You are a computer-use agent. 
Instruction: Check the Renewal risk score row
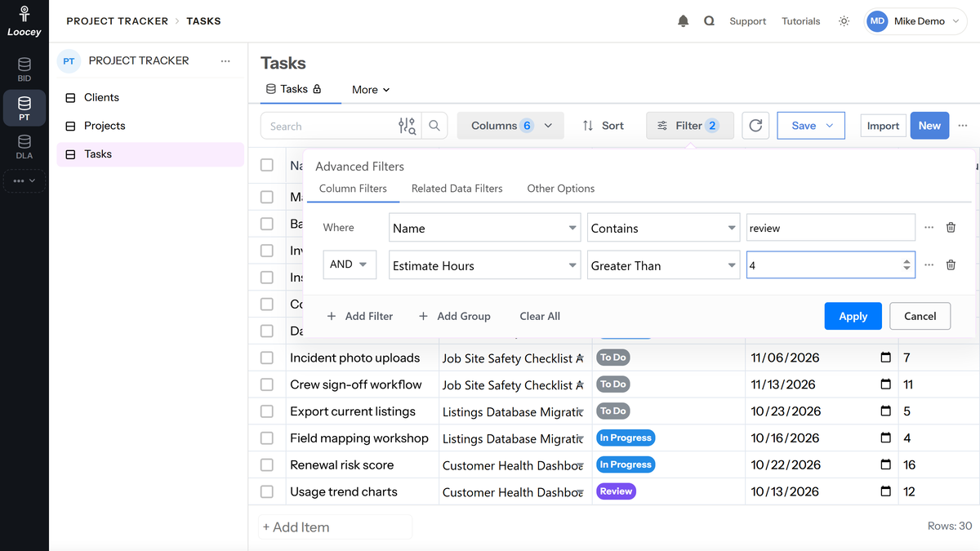point(267,464)
